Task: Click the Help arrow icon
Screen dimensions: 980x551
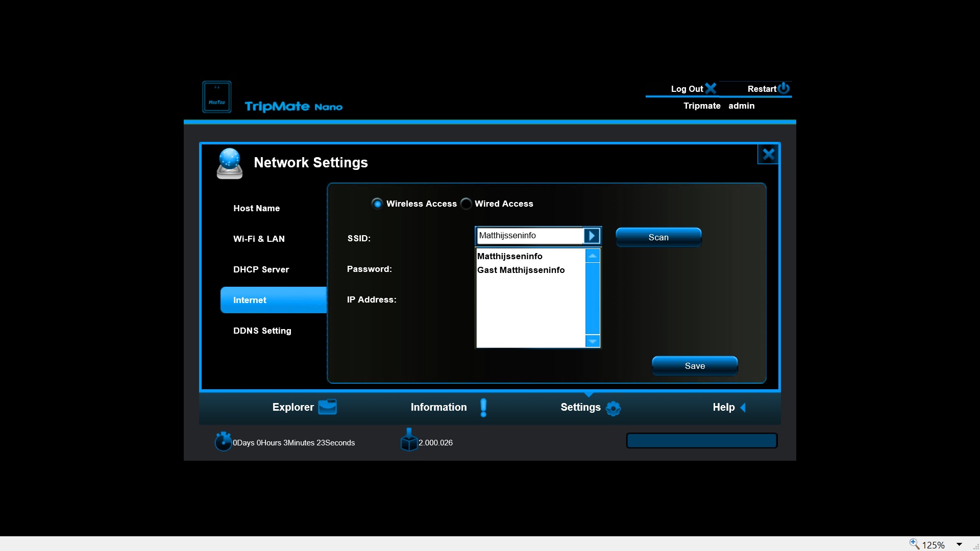Action: point(743,407)
